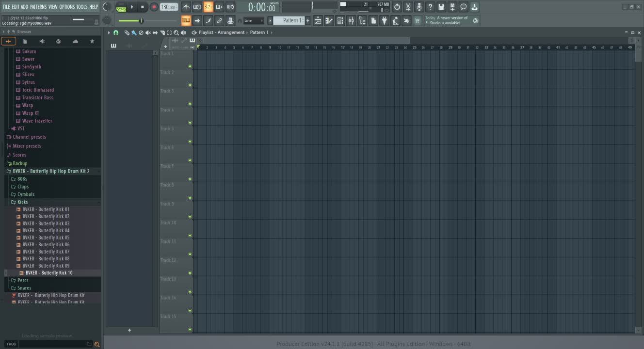Open the plugin picker plug icon
644x349 pixels.
[385, 20]
